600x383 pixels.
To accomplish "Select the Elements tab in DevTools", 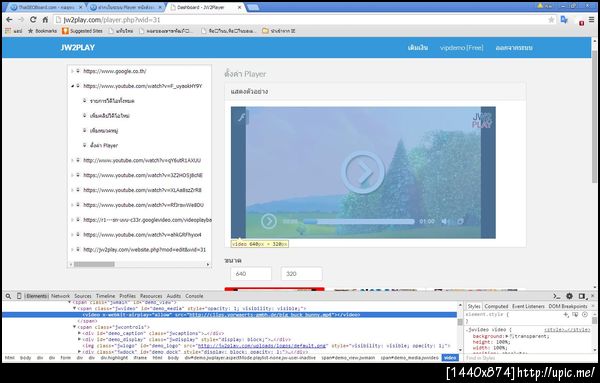I will tap(36, 296).
